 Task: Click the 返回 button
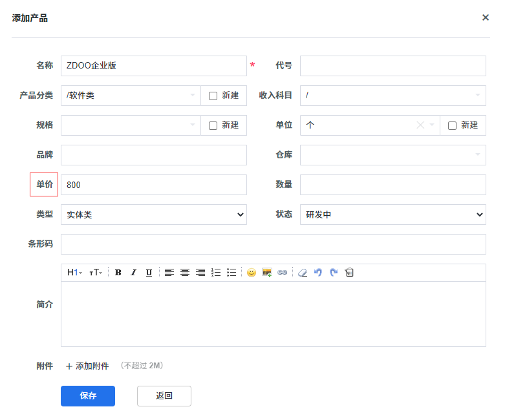click(x=164, y=396)
